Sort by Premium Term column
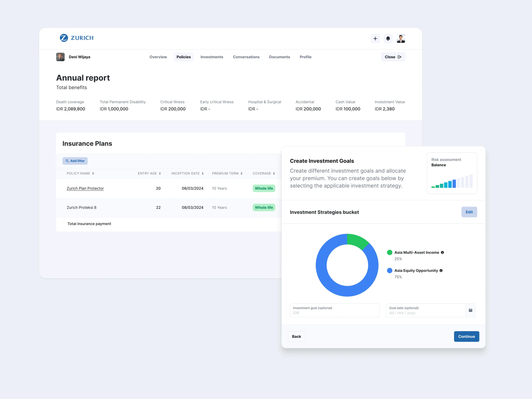Viewport: 532px width, 399px height. tap(241, 173)
